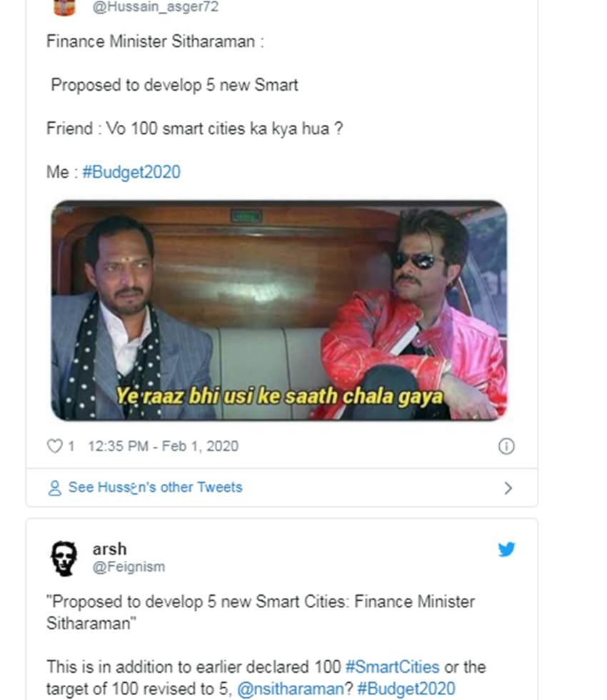
Task: Click the person icon beside See other Tweets
Action: click(54, 488)
